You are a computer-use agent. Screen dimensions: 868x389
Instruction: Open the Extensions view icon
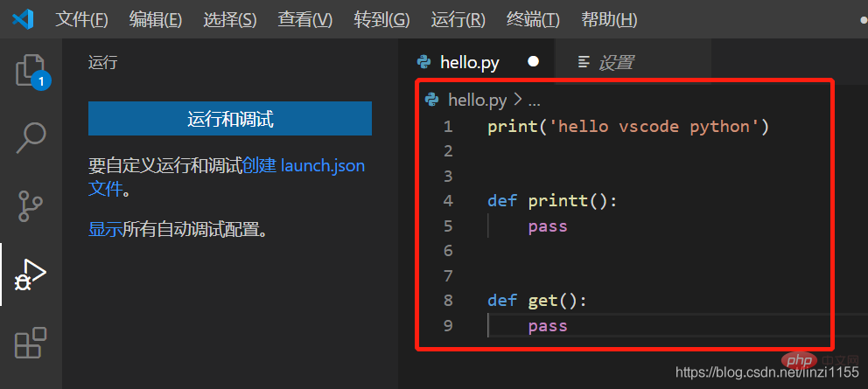pyautogui.click(x=31, y=343)
